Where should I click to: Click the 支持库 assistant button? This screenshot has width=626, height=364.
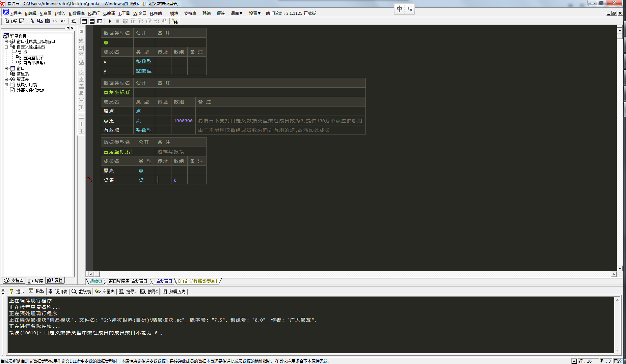tap(190, 13)
